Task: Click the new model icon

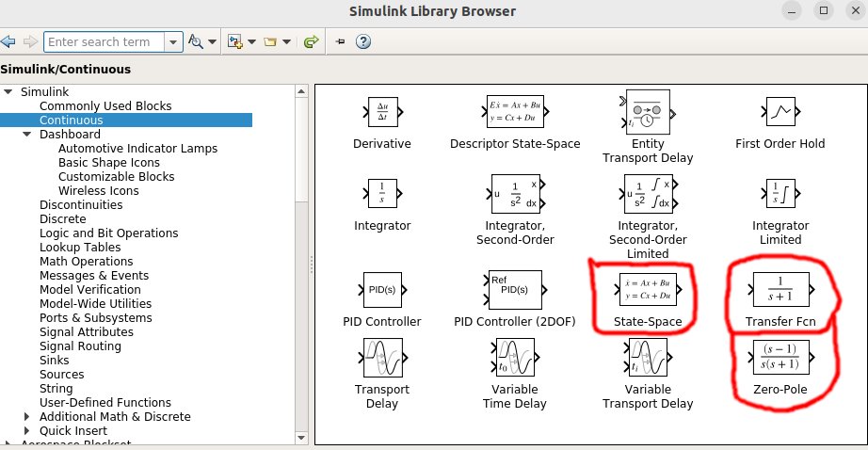Action: click(x=235, y=41)
